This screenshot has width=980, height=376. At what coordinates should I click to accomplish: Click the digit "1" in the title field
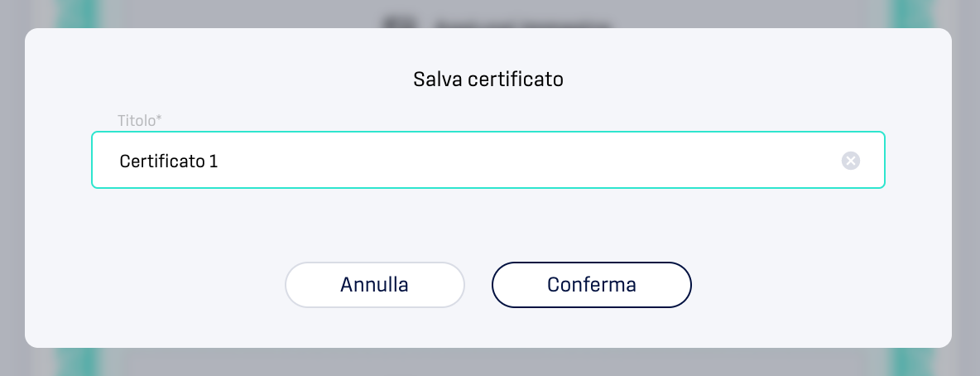click(x=214, y=161)
